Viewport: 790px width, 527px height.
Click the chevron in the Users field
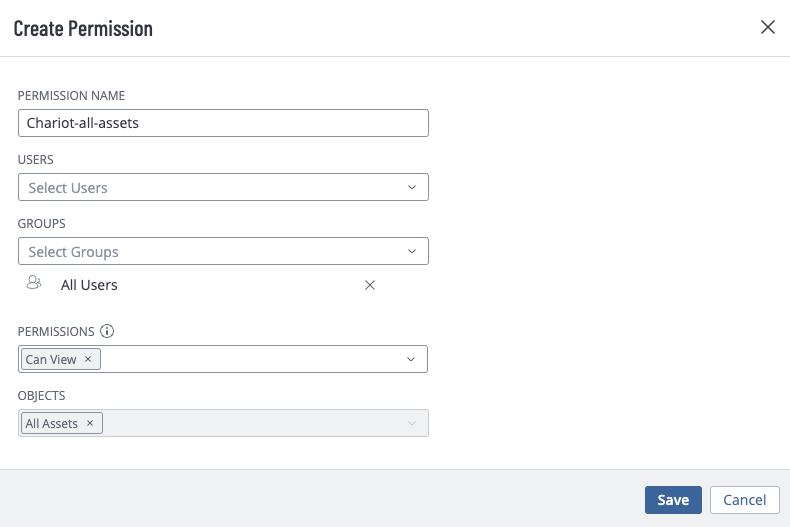[412, 187]
